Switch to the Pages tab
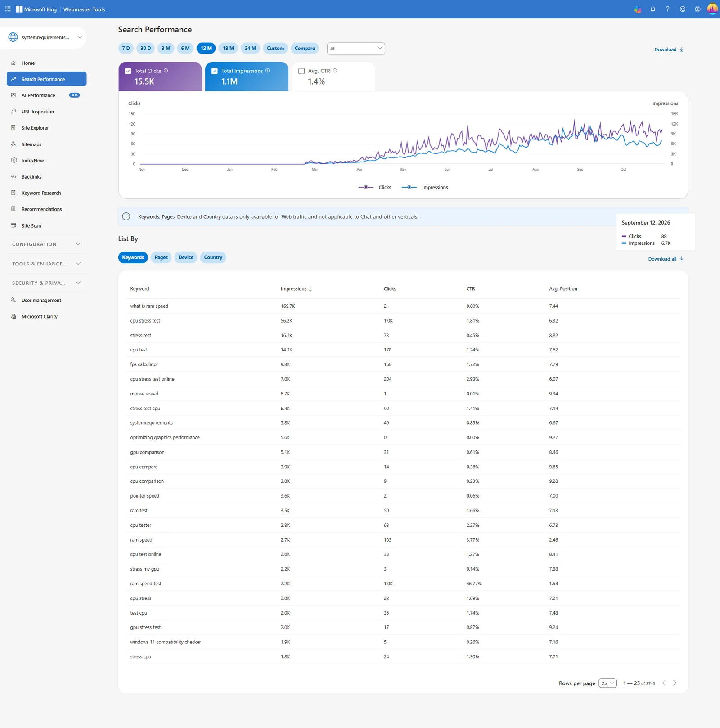 [x=161, y=257]
